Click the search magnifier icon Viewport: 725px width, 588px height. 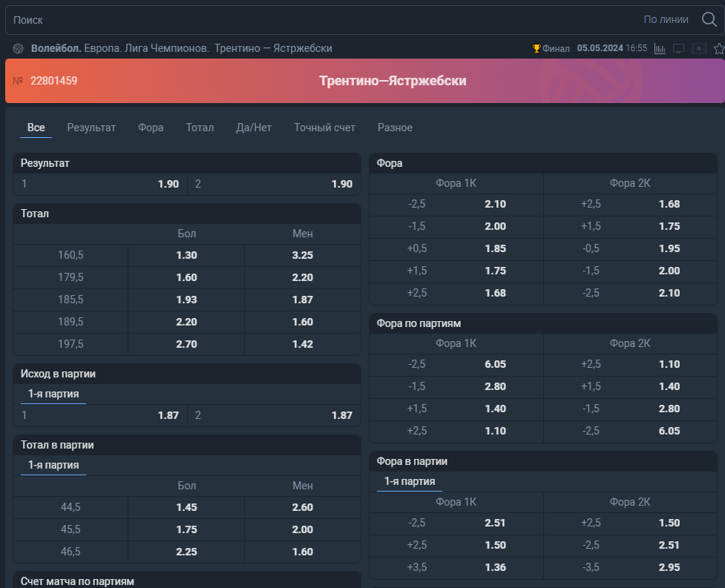pyautogui.click(x=709, y=19)
